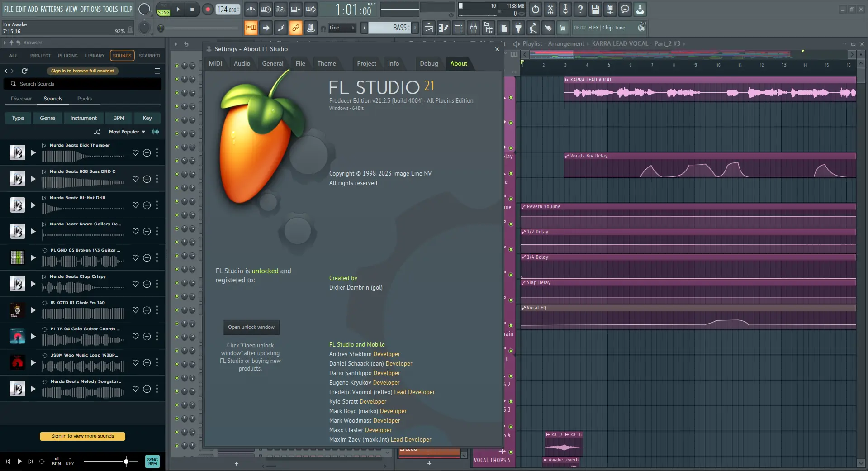Open the Type filter dropdown

coord(18,118)
